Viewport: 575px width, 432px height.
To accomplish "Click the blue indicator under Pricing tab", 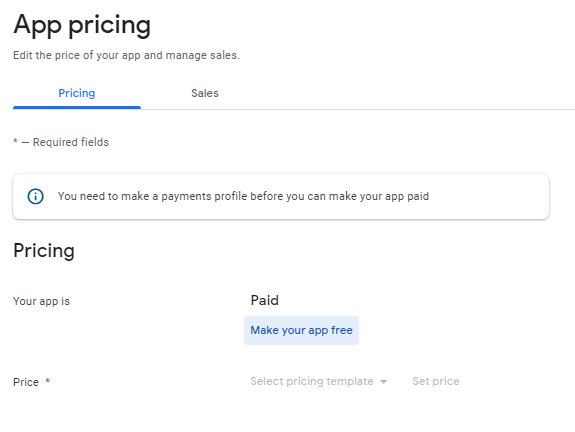I will click(77, 107).
